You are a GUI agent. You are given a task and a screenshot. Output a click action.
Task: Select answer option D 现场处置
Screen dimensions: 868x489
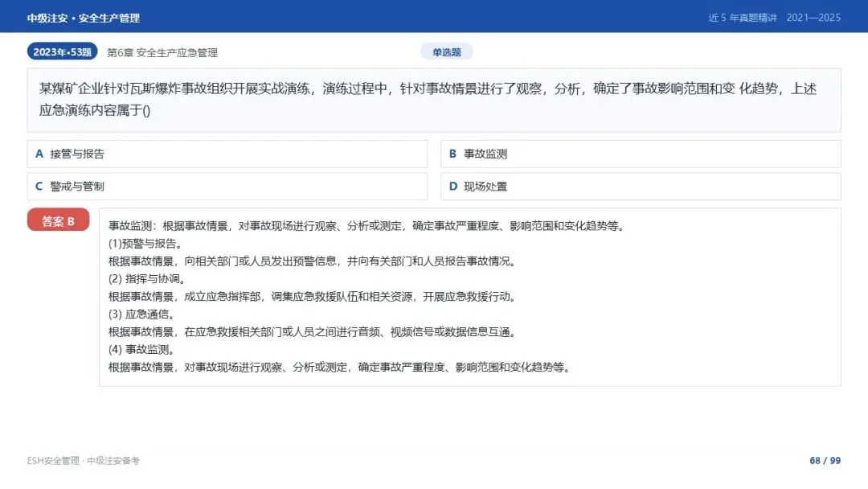[641, 187]
